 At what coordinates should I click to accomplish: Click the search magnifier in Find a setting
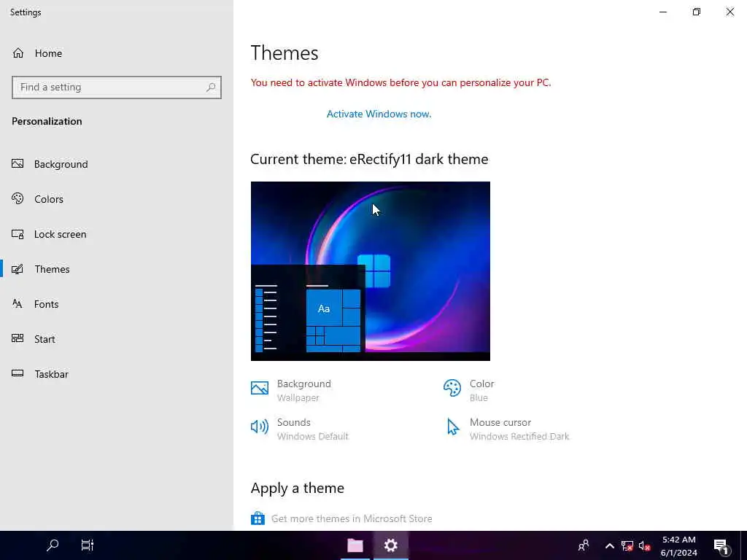pos(211,87)
